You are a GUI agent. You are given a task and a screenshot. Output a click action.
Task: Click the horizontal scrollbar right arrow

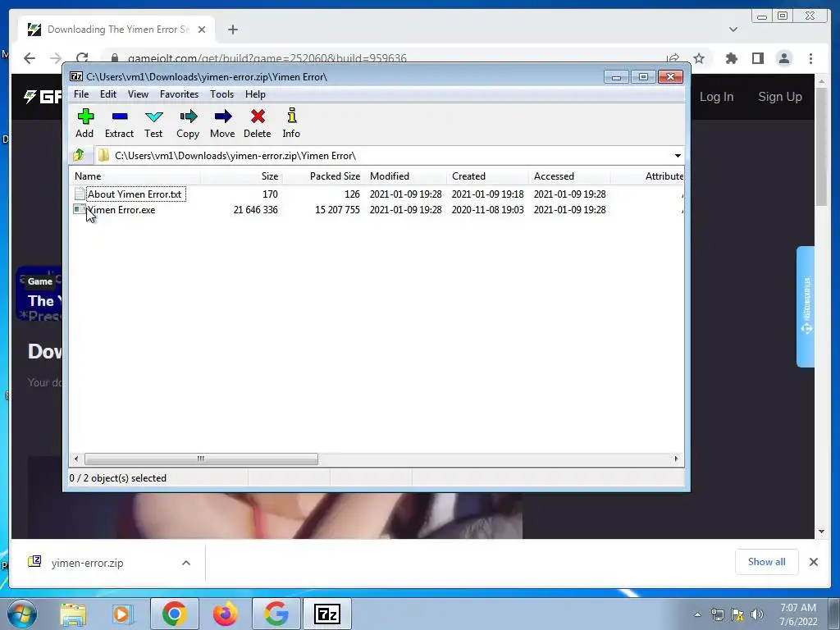676,459
